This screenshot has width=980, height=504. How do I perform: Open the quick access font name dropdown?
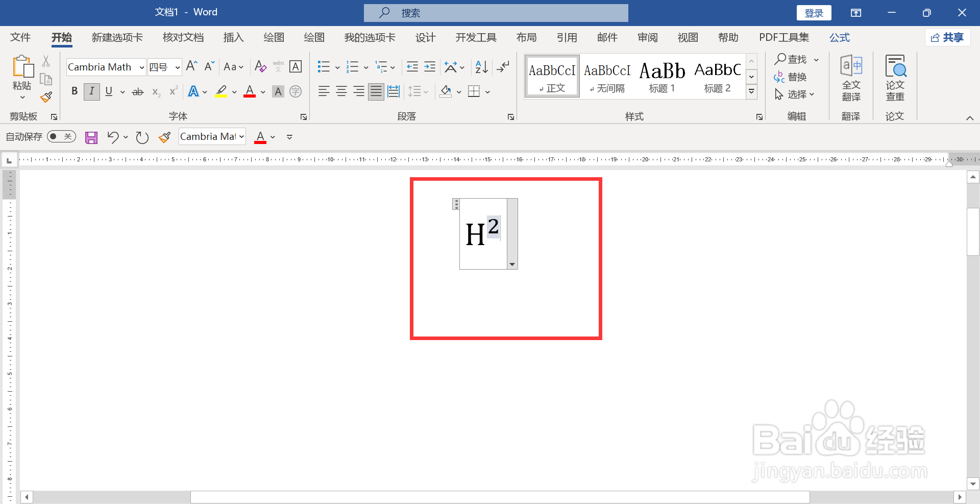pos(241,136)
